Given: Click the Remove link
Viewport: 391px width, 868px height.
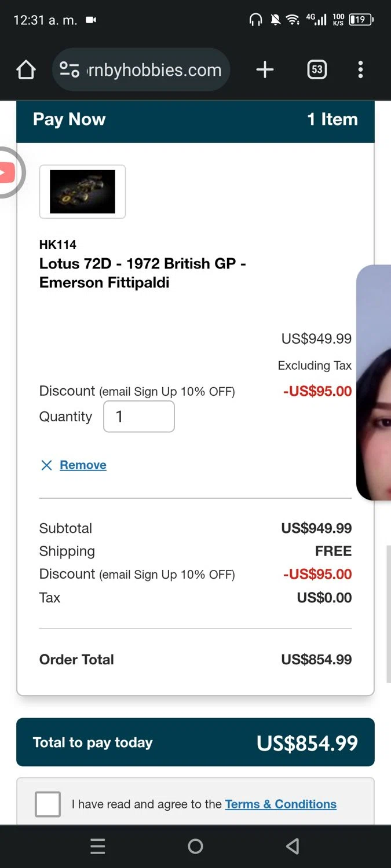Looking at the screenshot, I should 83,465.
